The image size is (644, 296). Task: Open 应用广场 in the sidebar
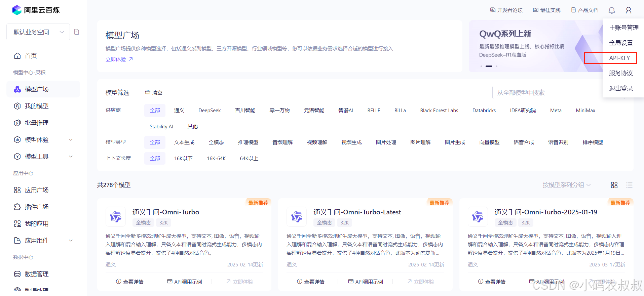tap(43, 190)
